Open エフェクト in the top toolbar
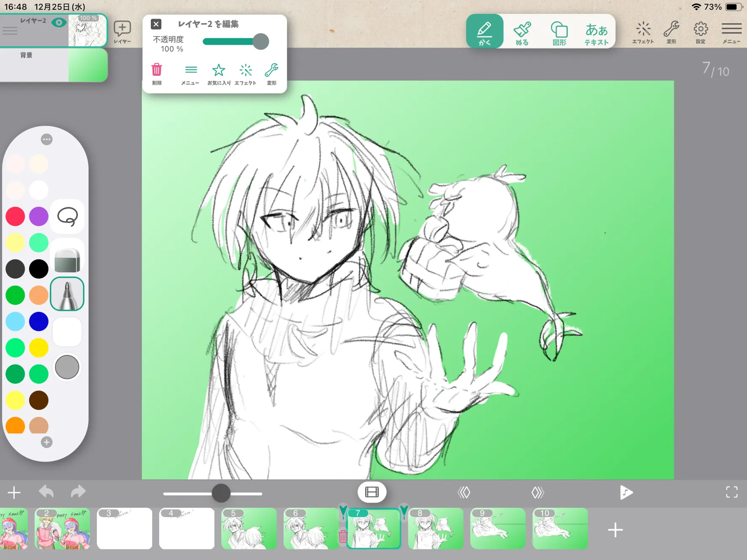 coord(643,32)
